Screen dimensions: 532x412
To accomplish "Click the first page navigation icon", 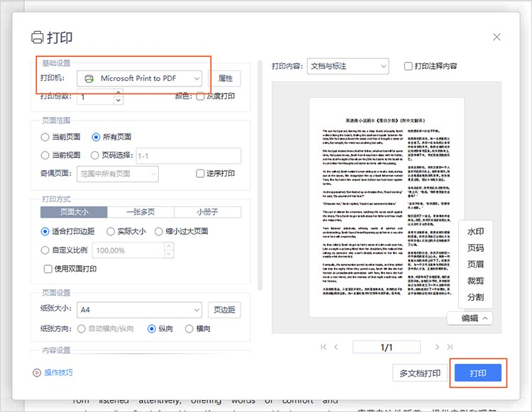I will coord(323,347).
